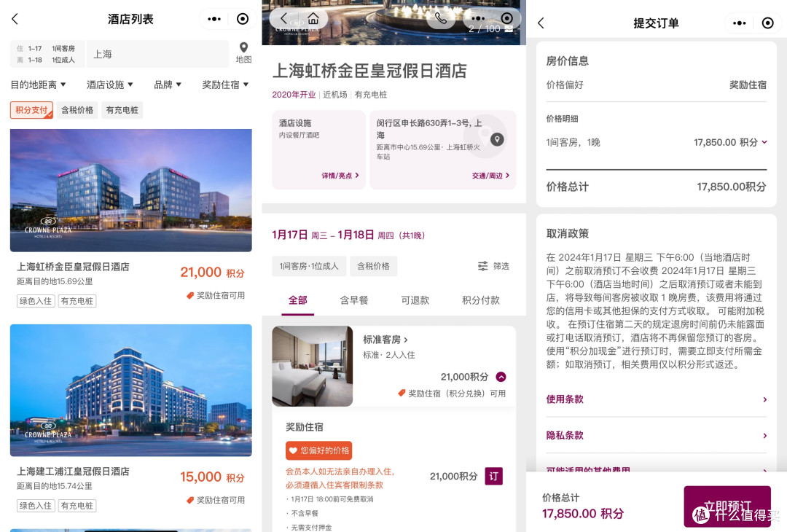Open 交通/周边 link

point(490,176)
